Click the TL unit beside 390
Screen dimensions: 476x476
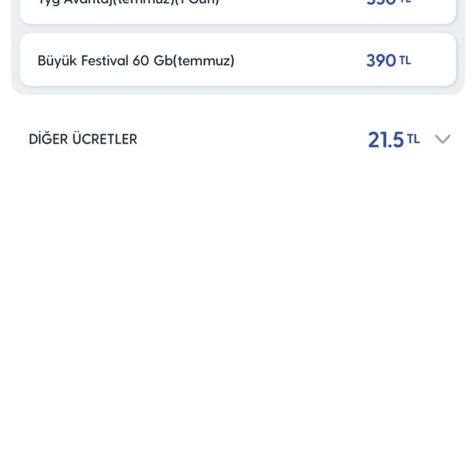(405, 60)
